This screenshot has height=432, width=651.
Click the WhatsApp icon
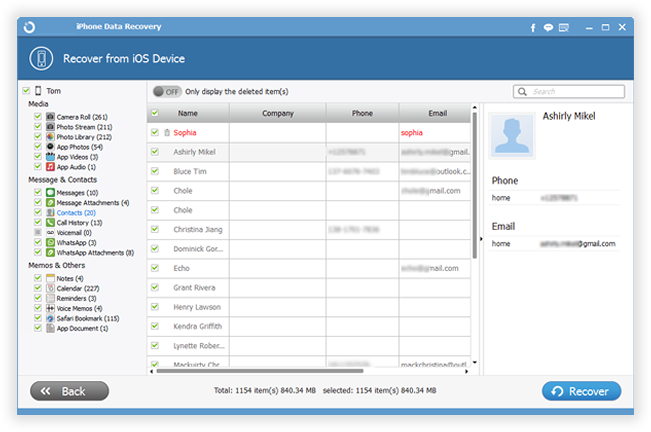[x=50, y=242]
